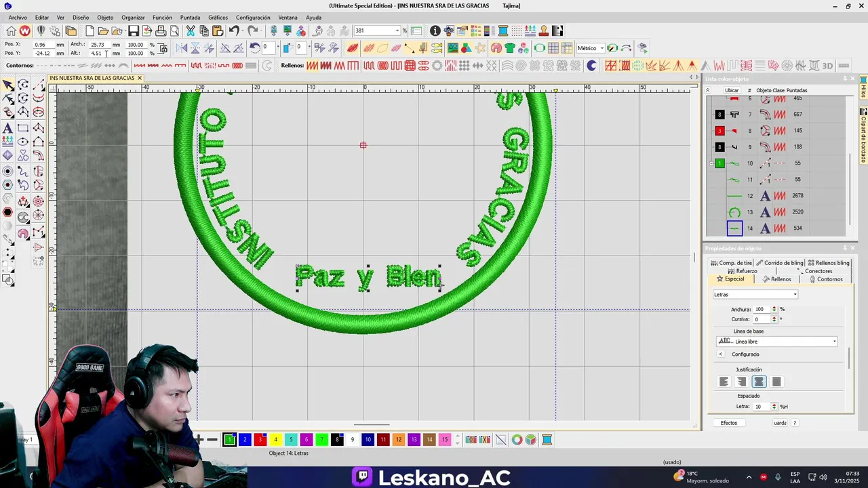Click taskbar weather widget 18°C
This screenshot has height=488, width=868.
[702, 476]
